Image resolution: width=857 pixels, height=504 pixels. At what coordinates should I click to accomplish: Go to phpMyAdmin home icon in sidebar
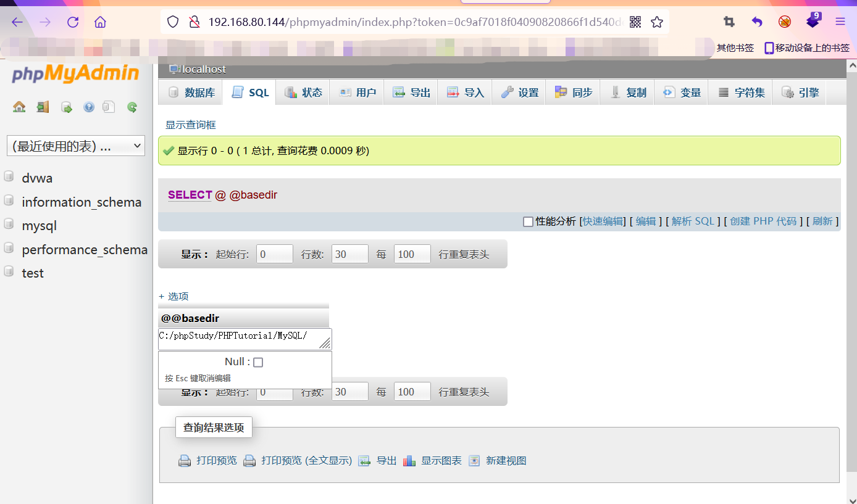point(19,107)
